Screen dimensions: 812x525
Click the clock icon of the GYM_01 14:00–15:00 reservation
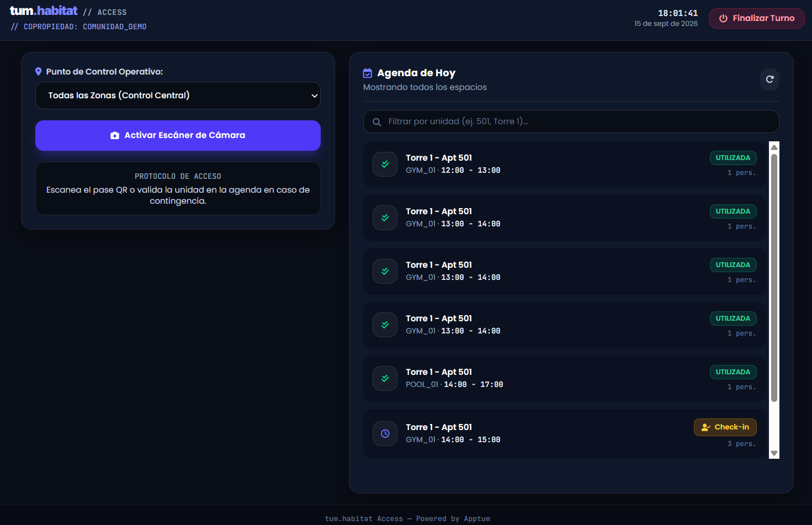click(385, 434)
